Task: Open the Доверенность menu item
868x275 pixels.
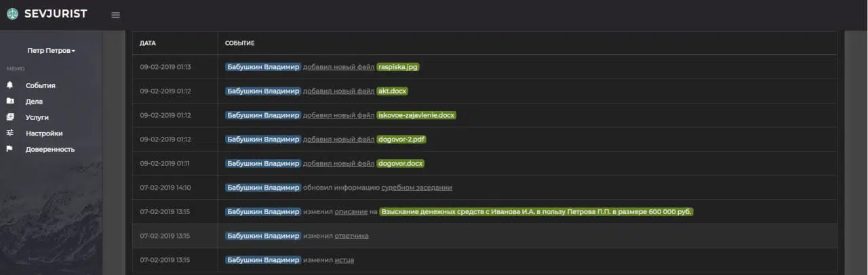Action: pos(50,149)
